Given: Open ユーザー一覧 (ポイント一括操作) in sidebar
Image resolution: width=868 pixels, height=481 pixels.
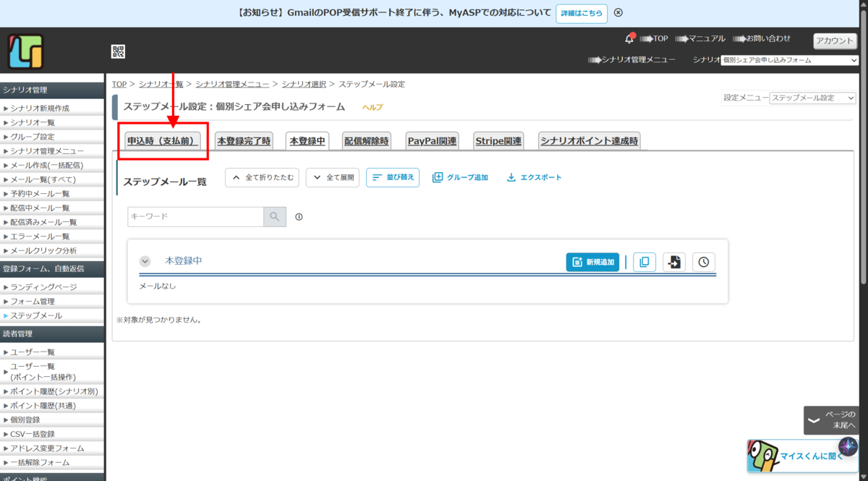Looking at the screenshot, I should (43, 372).
